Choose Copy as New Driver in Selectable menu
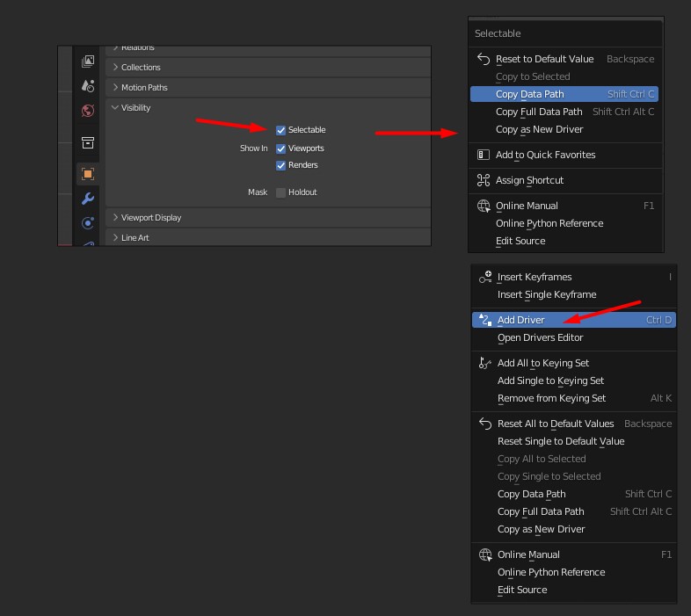This screenshot has width=691, height=616. 564,129
